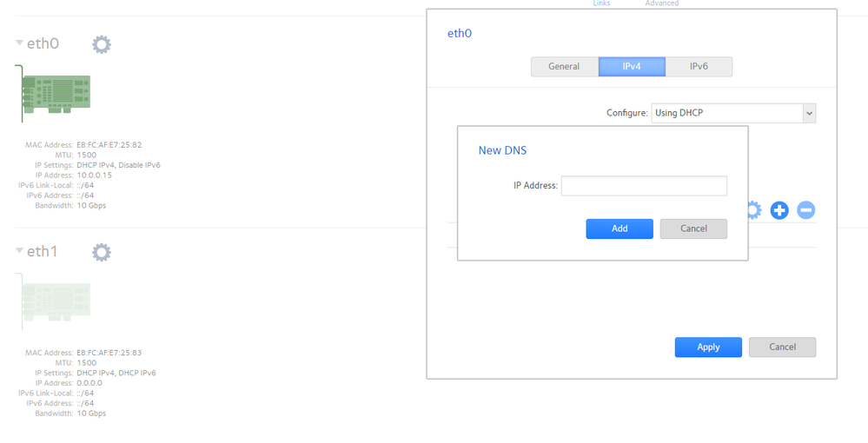Select the eth0 network card image
868x443 pixels.
coord(53,94)
